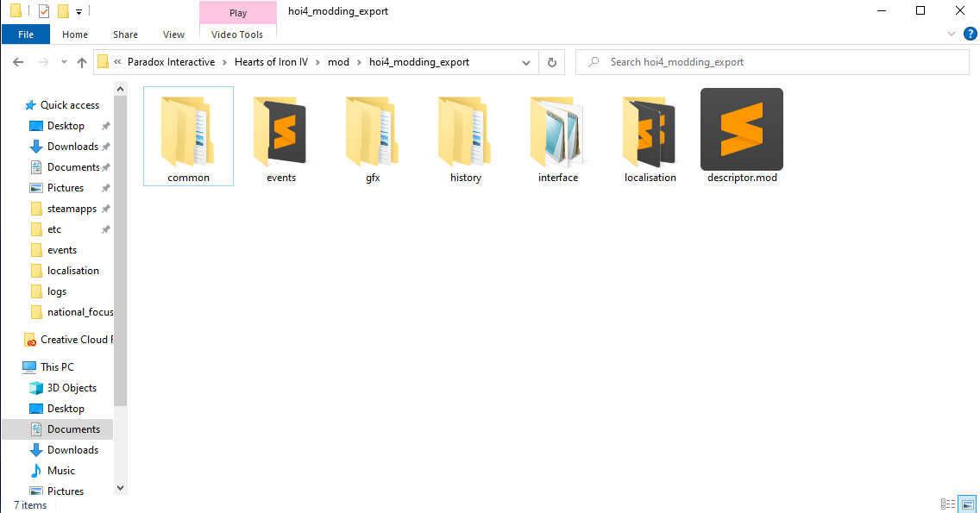Open the File menu
Image resolution: width=980 pixels, height=513 pixels.
pyautogui.click(x=26, y=34)
